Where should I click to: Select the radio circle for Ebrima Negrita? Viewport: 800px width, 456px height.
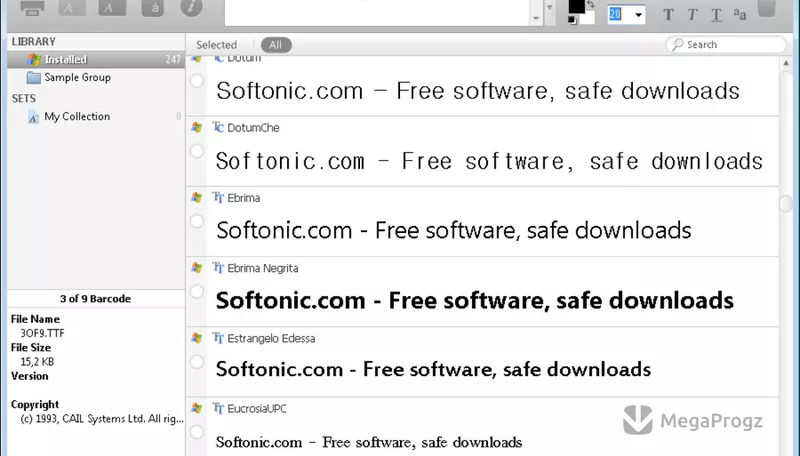click(196, 291)
